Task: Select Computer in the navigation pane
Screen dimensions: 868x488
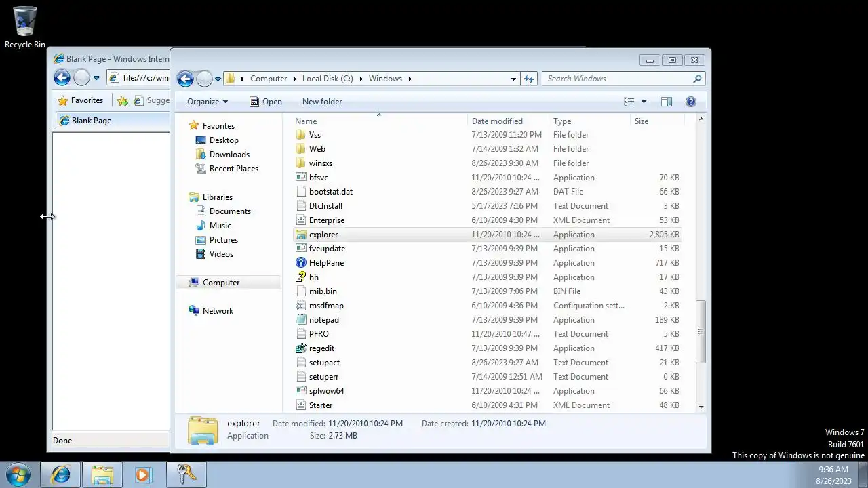Action: tap(229, 283)
